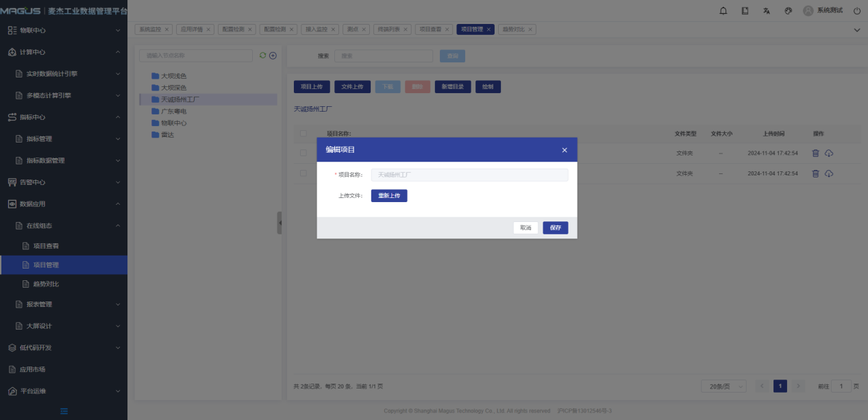Viewport: 868px width, 420px height.
Task: Open the 20条/页 page size dropdown
Action: 723,386
